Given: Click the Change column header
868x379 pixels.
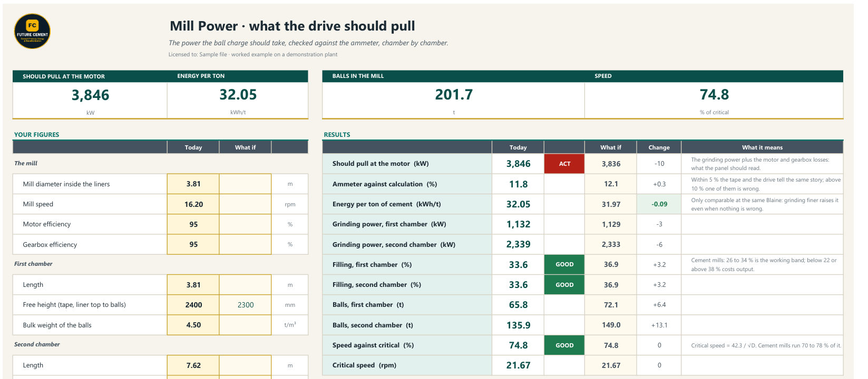Looking at the screenshot, I should point(659,147).
